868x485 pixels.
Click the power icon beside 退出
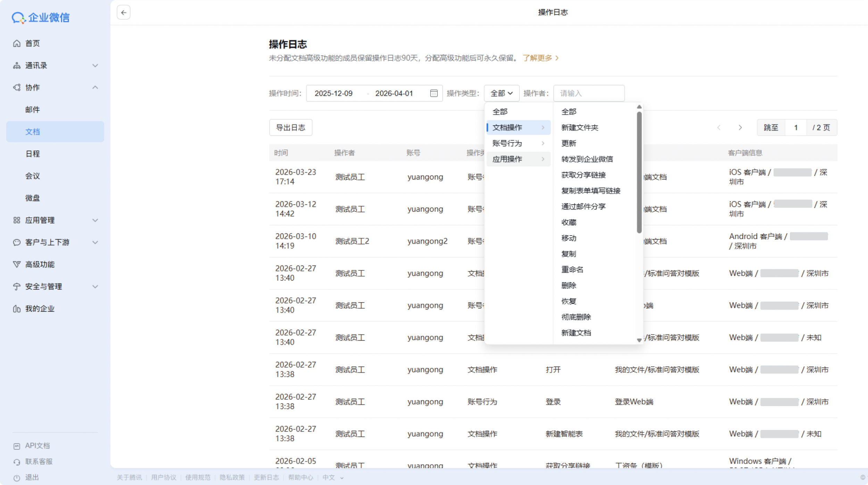pos(17,478)
